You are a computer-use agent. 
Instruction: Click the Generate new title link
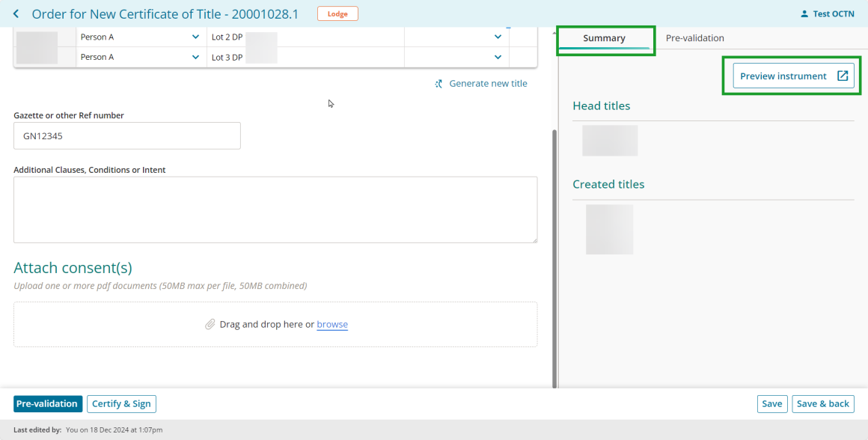[488, 84]
